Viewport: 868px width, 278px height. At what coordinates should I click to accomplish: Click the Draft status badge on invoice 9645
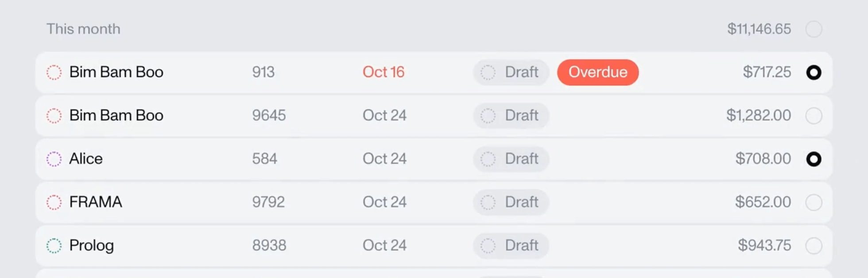pyautogui.click(x=511, y=116)
